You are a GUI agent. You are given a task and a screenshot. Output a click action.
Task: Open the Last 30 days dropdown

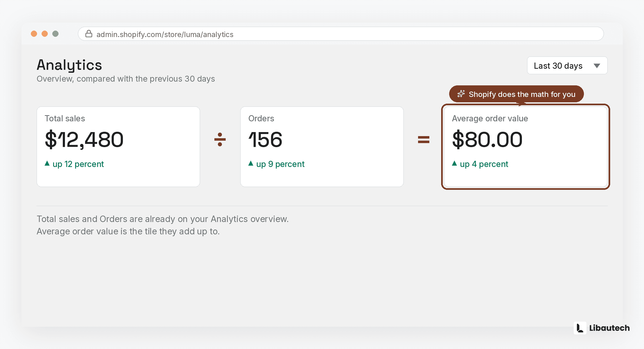click(x=567, y=66)
